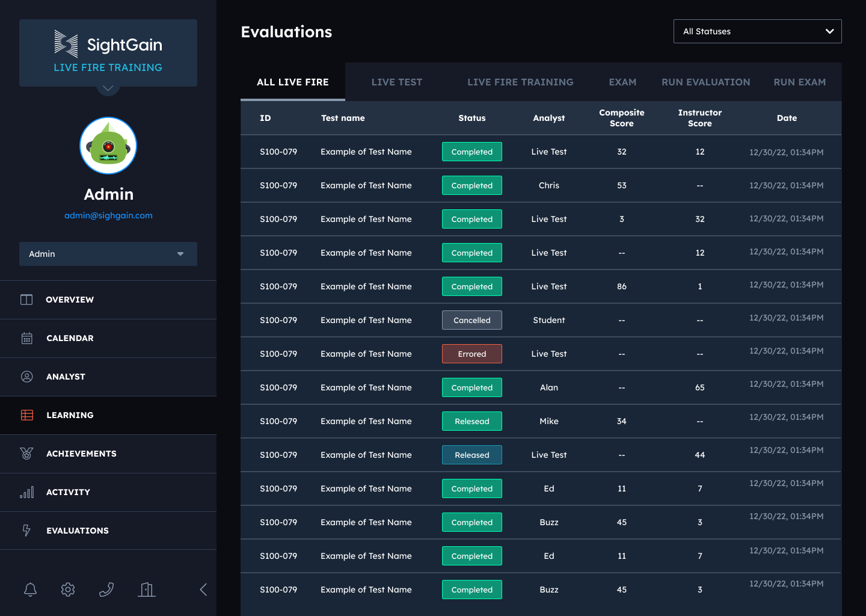
Task: Click Completed badge in Alan row
Action: tap(472, 387)
